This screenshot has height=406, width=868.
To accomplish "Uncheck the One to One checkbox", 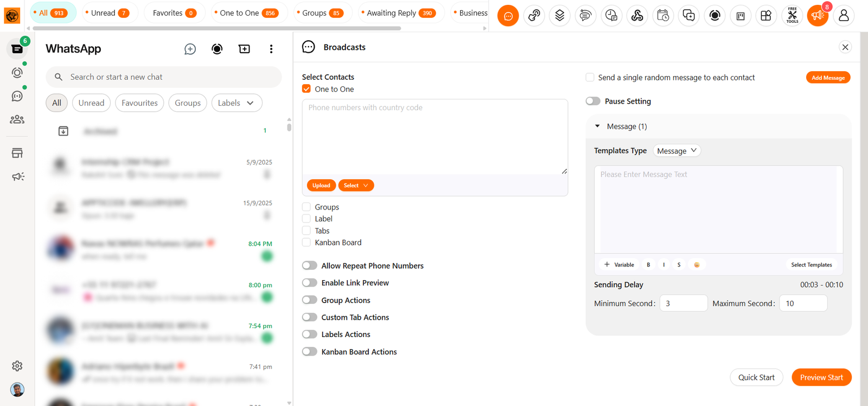I will [x=307, y=89].
